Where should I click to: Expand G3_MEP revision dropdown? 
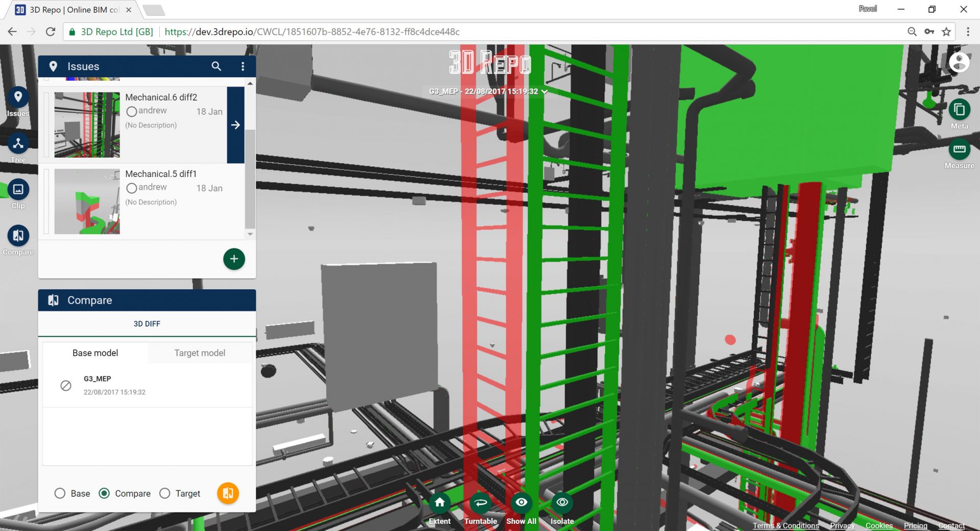pos(545,92)
